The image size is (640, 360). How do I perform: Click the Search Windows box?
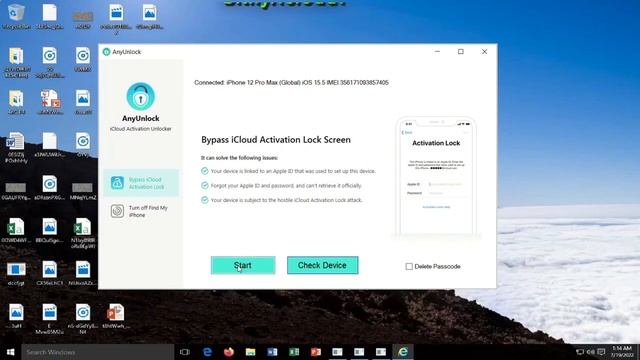98,352
